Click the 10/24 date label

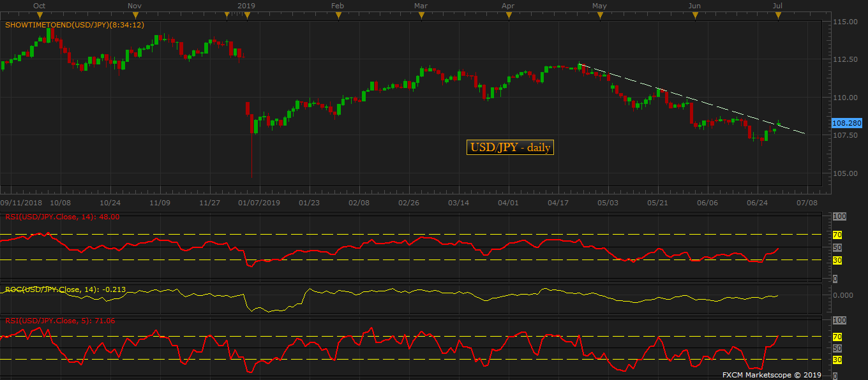110,203
